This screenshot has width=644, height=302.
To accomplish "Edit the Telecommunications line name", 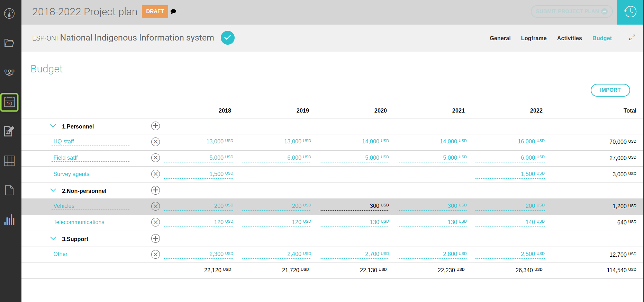I will (91, 222).
